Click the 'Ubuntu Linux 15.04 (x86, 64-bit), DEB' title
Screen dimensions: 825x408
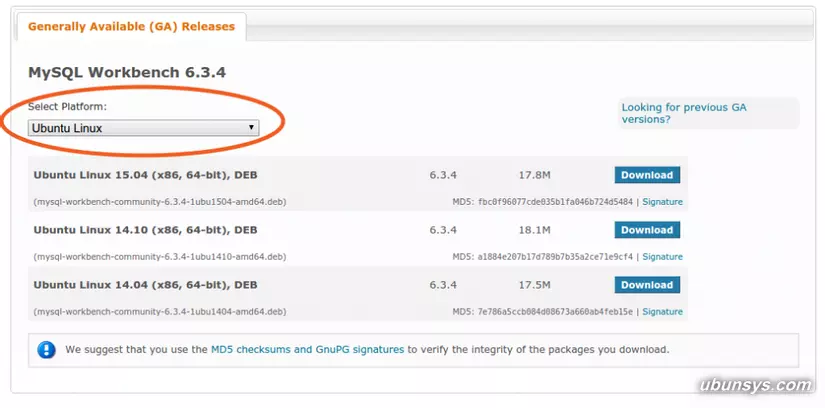click(x=145, y=175)
